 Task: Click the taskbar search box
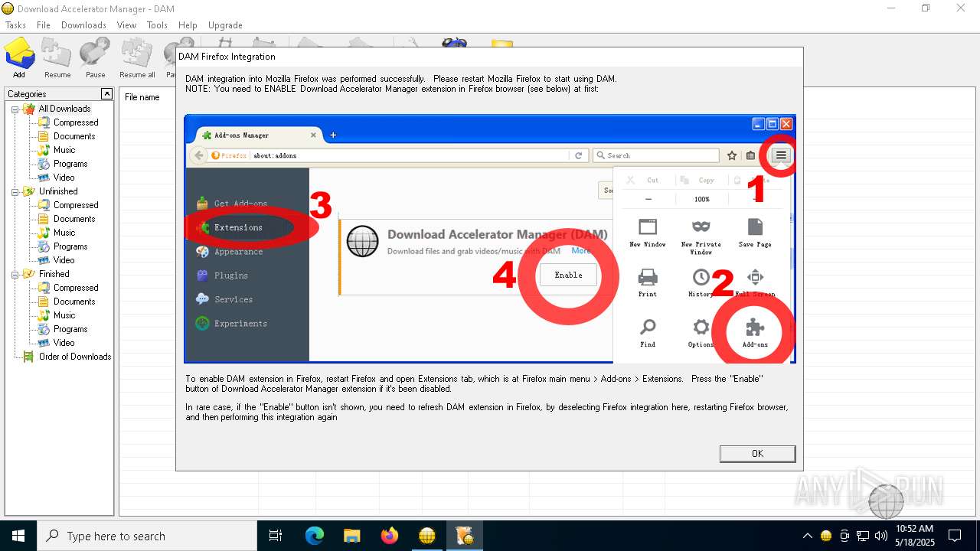click(x=146, y=536)
